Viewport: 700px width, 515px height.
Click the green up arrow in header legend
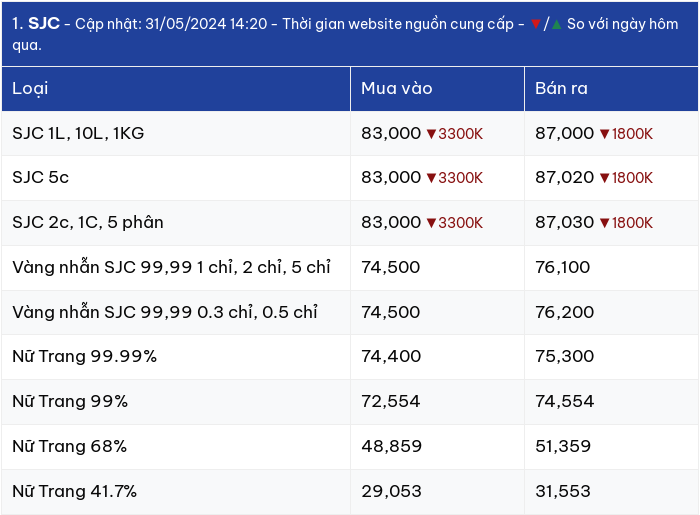pos(557,24)
